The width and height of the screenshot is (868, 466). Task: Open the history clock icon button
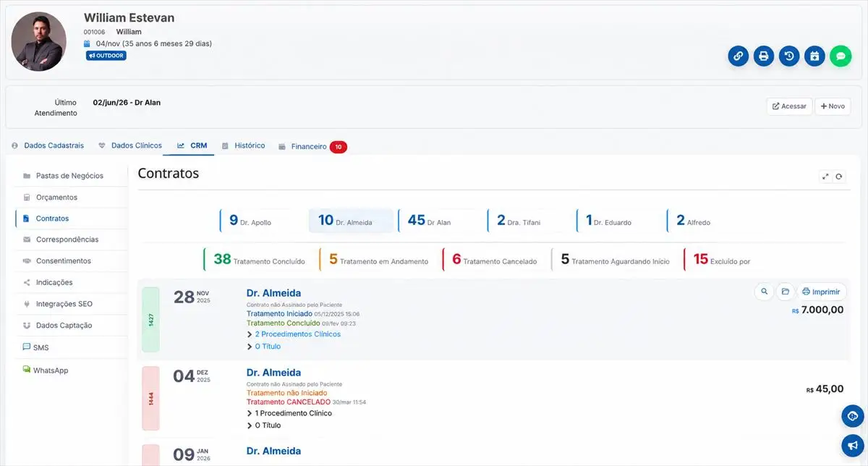[789, 56]
